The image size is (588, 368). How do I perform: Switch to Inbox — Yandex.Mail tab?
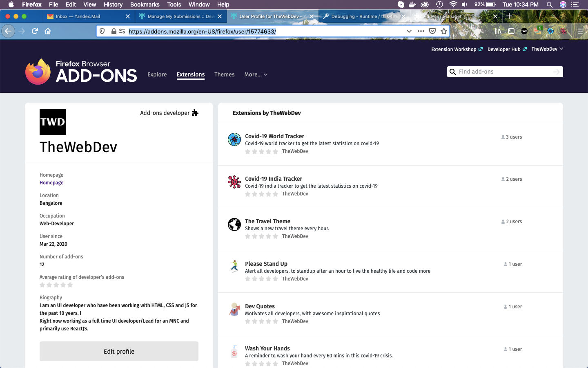(88, 16)
